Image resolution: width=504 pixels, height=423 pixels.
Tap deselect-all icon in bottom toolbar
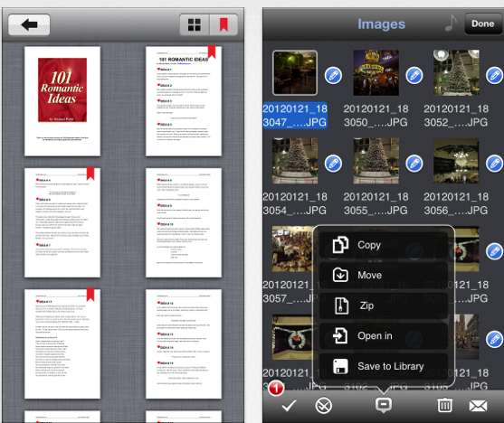pyautogui.click(x=323, y=405)
